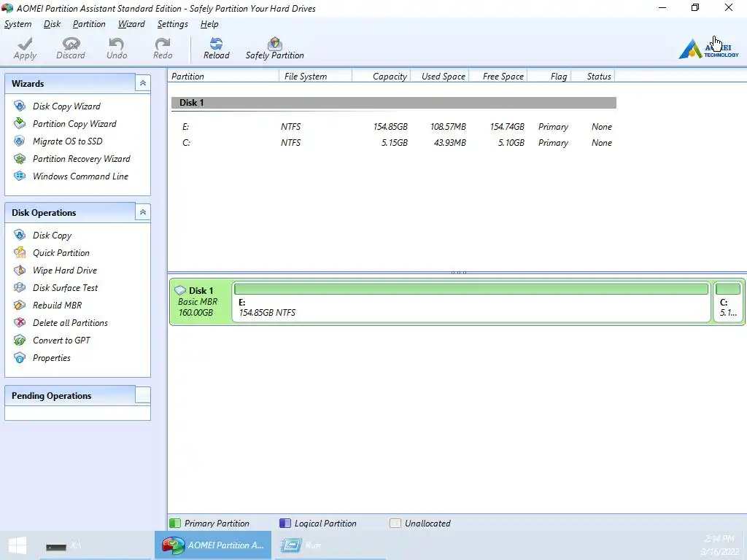Click the Apply checkmark icon
Image resolution: width=747 pixels, height=560 pixels.
pyautogui.click(x=25, y=44)
